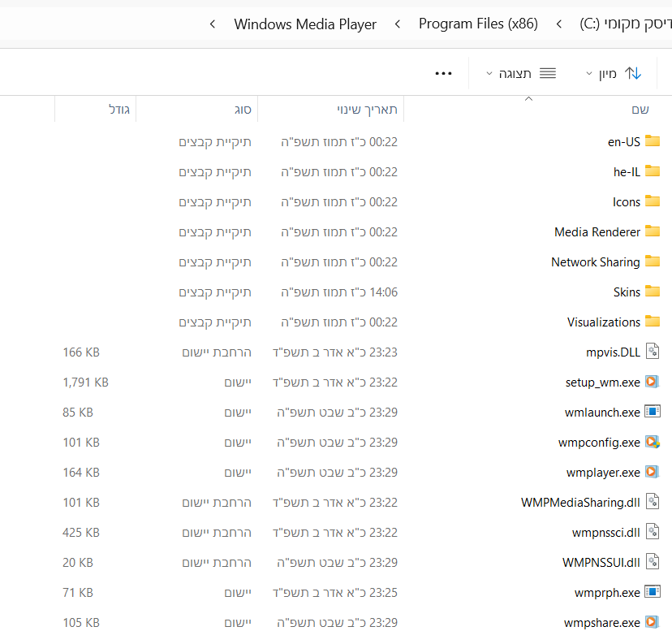Viewport: 672px width, 644px height.
Task: Select the Media Renderer folder icon
Action: [653, 231]
